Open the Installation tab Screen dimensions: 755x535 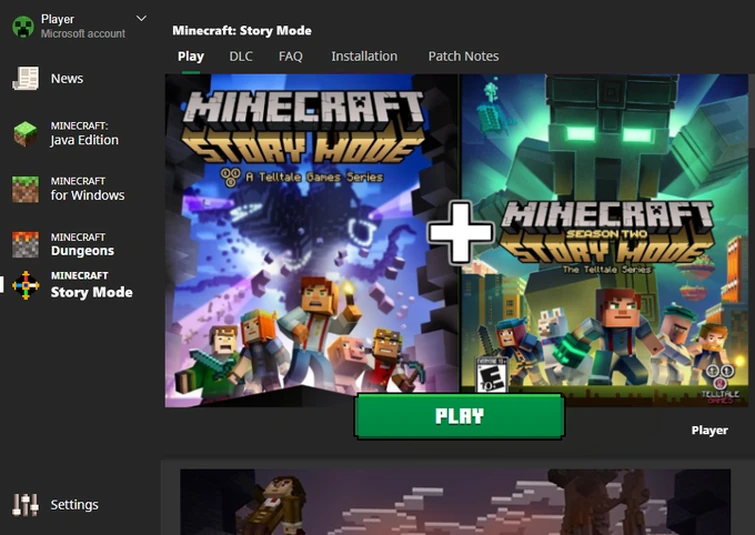(x=364, y=56)
